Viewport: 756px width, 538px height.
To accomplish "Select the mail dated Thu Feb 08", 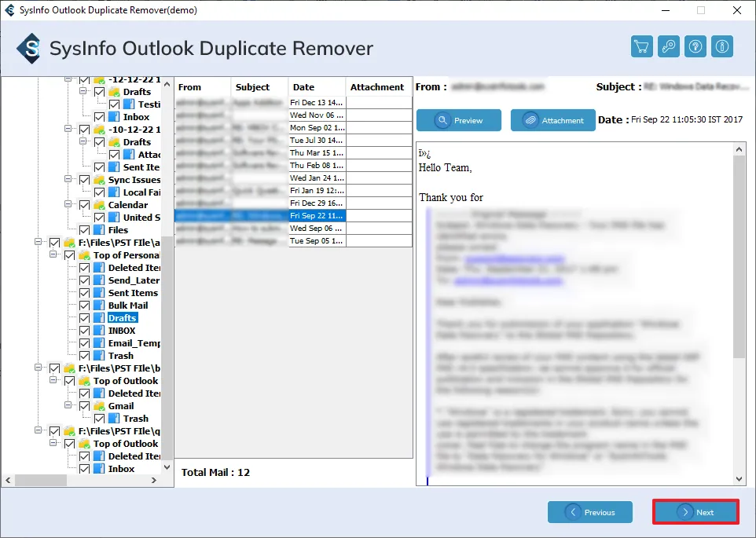I will (293, 165).
